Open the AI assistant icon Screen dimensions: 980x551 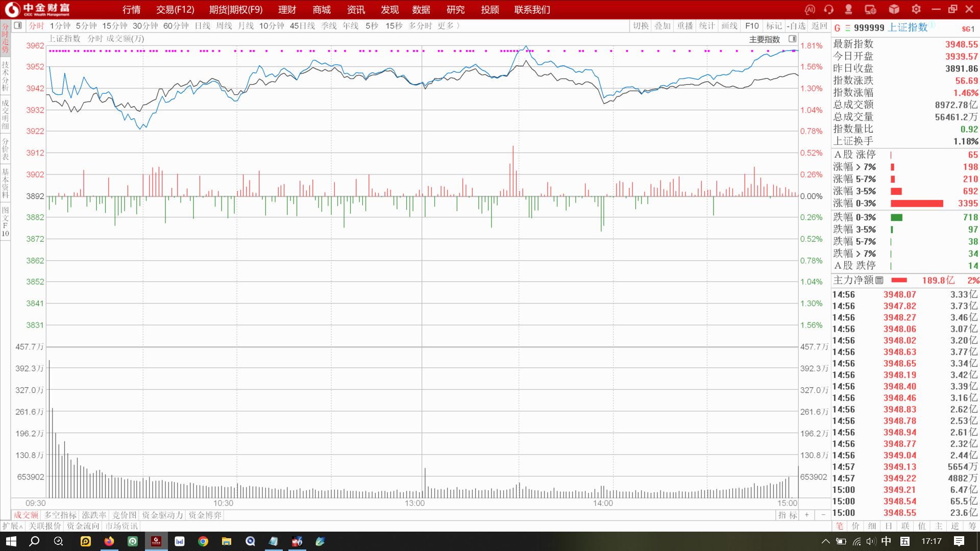point(810,10)
